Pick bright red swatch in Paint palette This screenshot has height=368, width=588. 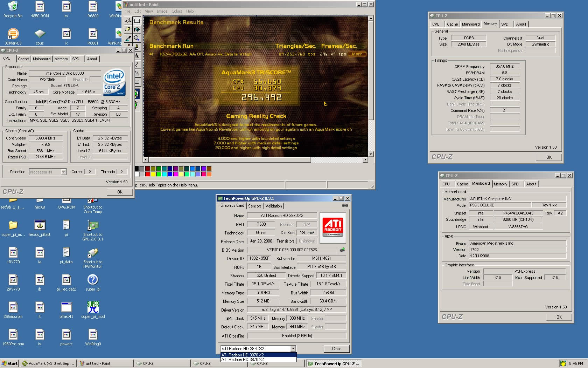(148, 174)
